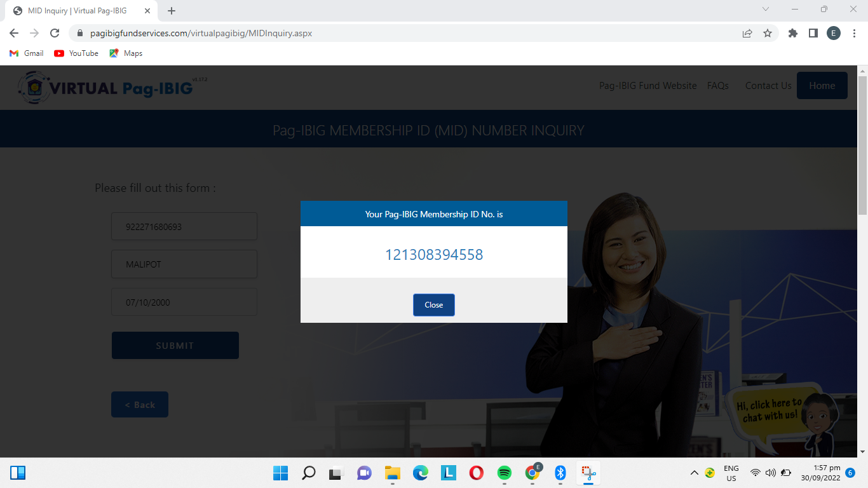Open Spotify from the taskbar
This screenshot has height=488, width=868.
[505, 473]
